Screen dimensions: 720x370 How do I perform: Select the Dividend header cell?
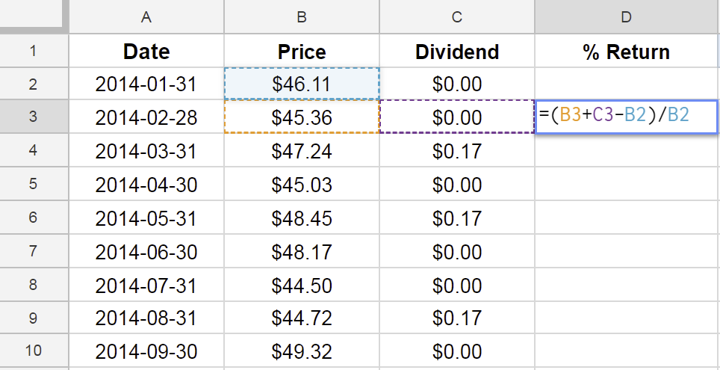pos(457,51)
